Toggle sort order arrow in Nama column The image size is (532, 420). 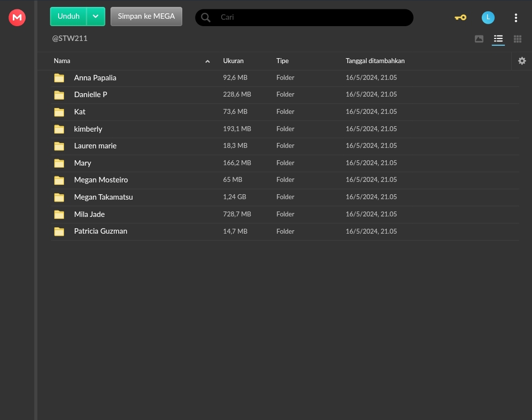coord(207,61)
